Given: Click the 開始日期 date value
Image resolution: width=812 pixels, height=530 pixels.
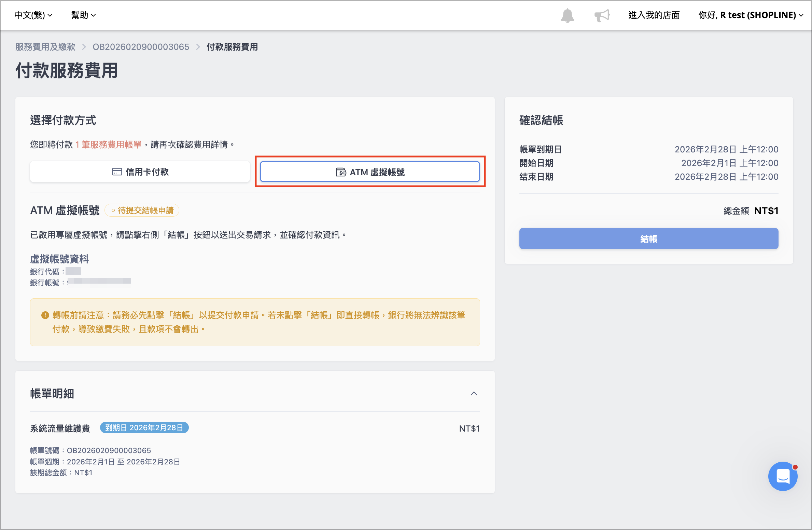Looking at the screenshot, I should pyautogui.click(x=730, y=163).
